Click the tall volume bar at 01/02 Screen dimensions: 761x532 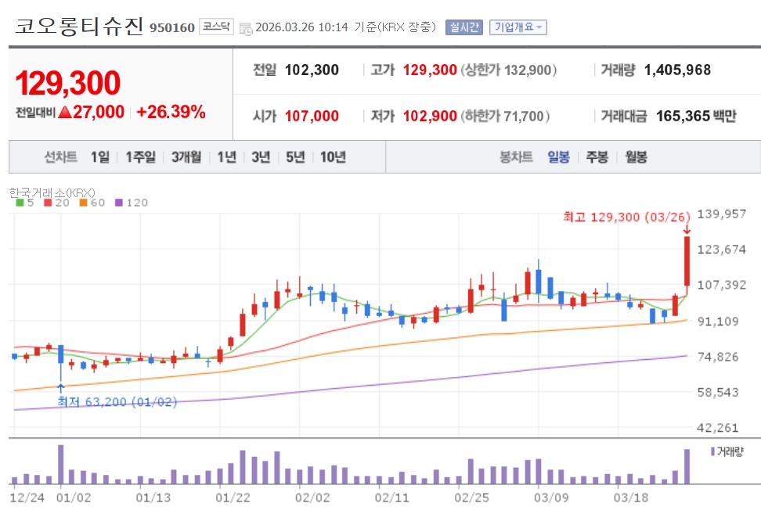pyautogui.click(x=61, y=465)
